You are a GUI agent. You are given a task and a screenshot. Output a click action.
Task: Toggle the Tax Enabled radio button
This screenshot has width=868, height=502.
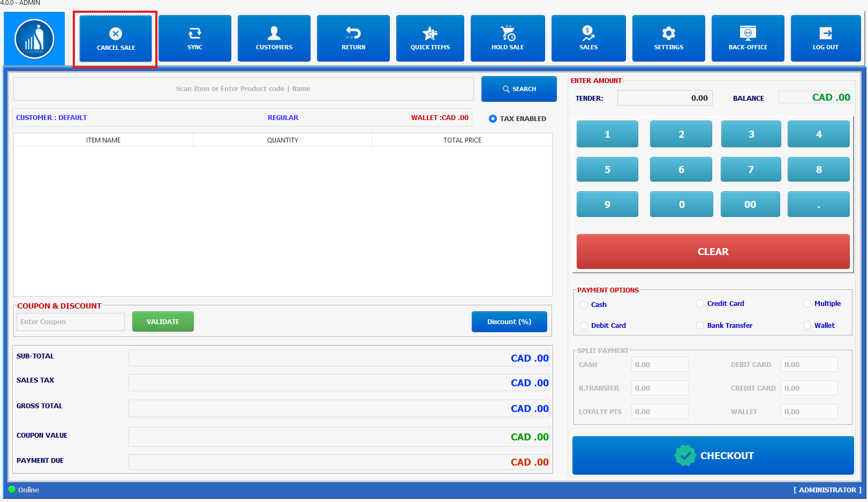(x=493, y=119)
